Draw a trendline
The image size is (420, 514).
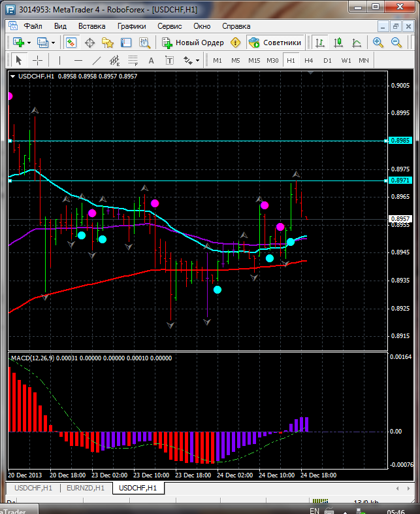[x=97, y=60]
